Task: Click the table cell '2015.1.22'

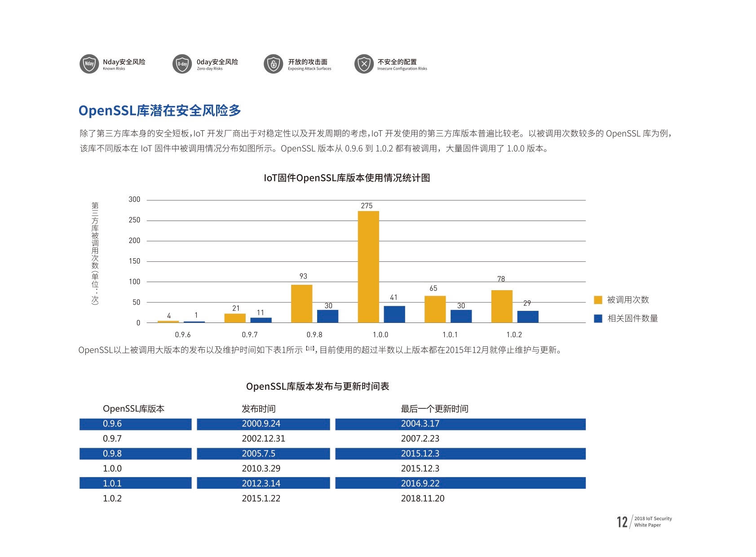Action: [x=261, y=498]
